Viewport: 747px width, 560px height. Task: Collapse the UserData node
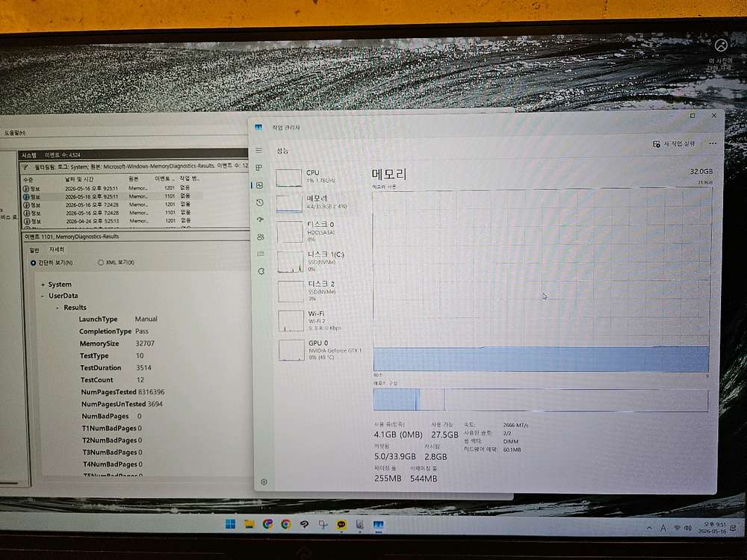(43, 296)
